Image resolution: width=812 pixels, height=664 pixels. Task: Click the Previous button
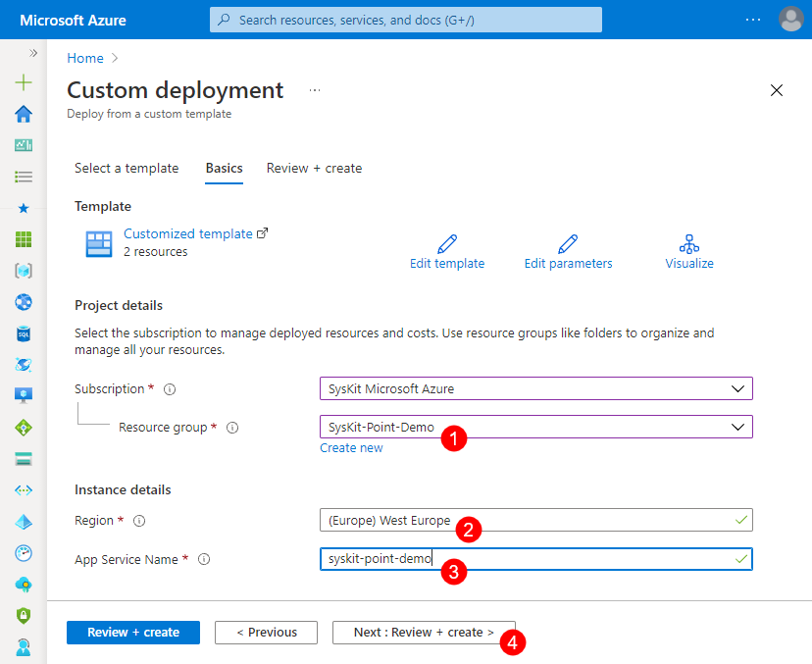click(266, 632)
